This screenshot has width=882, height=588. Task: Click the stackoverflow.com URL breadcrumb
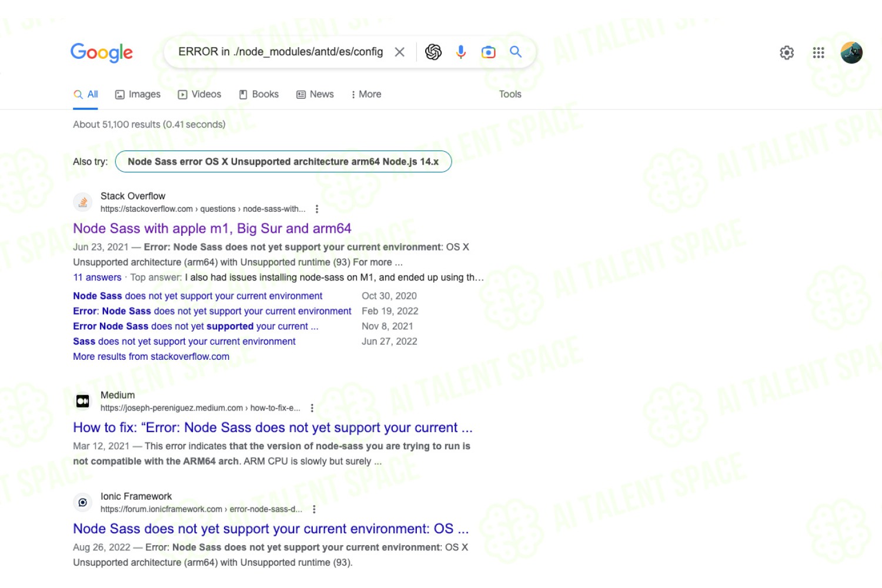pyautogui.click(x=203, y=209)
